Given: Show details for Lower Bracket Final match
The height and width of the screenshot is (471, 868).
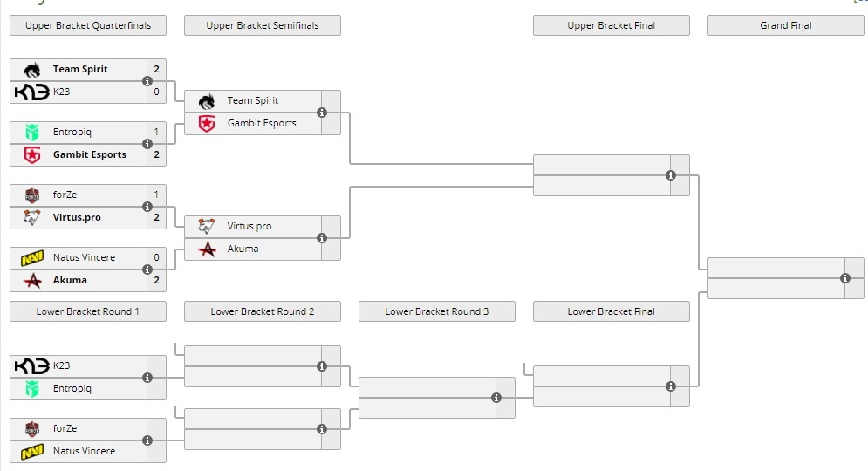Looking at the screenshot, I should tap(671, 386).
